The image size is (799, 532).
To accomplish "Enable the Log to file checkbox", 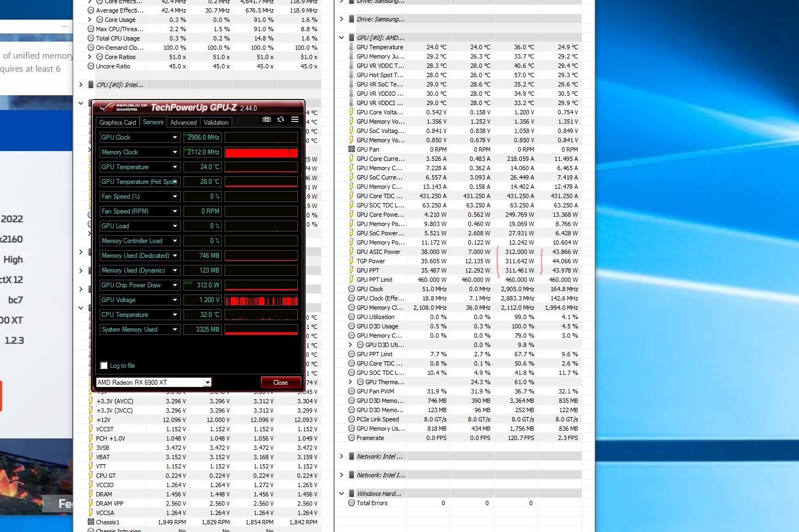I will (104, 366).
